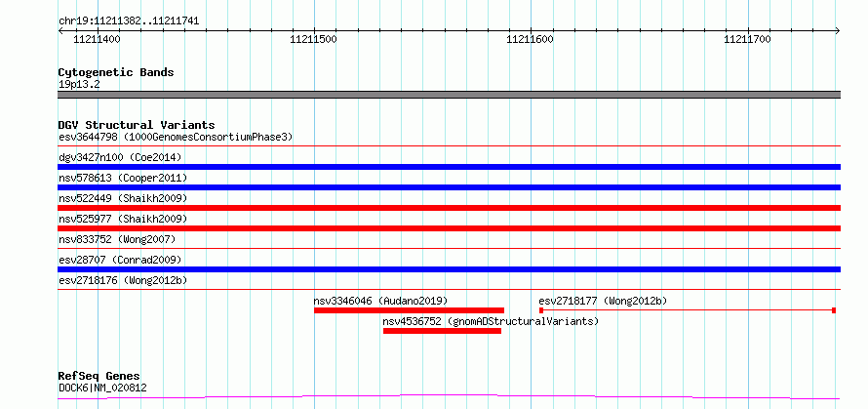This screenshot has width=868, height=409.
Task: Open the nsv522449 (Shaikh2009) variant label
Action: click(x=123, y=198)
